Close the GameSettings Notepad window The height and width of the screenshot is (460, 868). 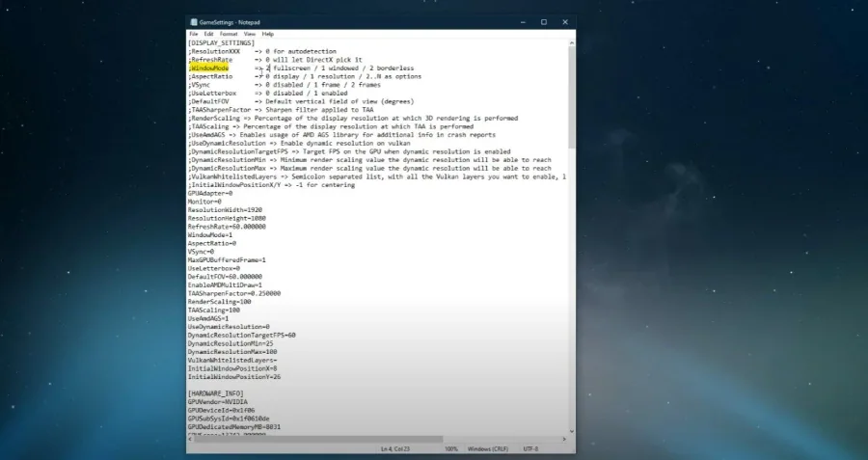(564, 22)
